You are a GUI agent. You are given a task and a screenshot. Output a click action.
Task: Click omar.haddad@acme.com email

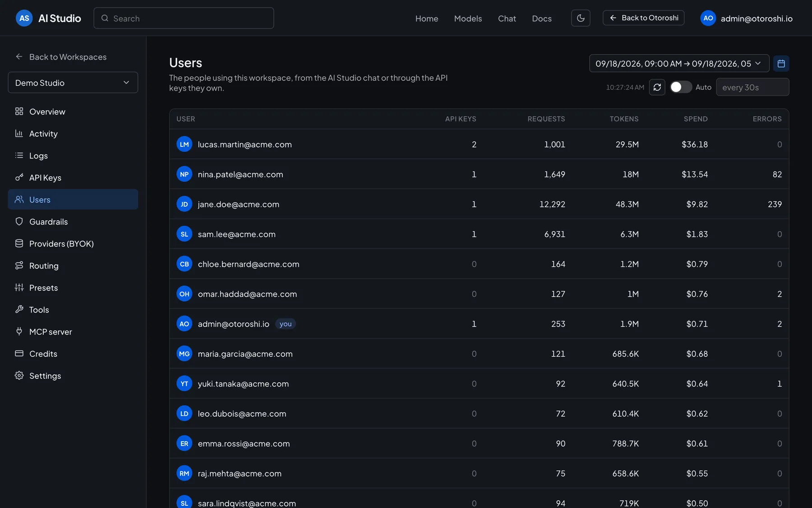point(247,294)
